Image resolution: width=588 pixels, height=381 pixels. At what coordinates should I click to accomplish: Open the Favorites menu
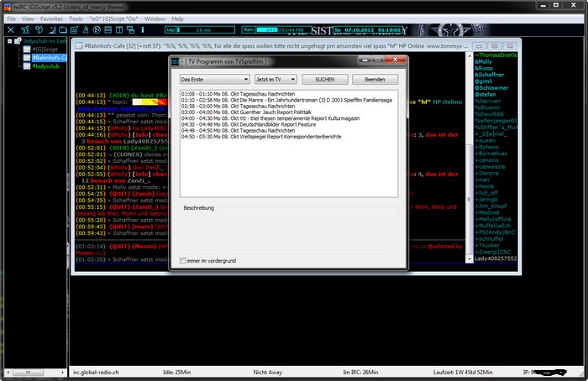point(51,18)
